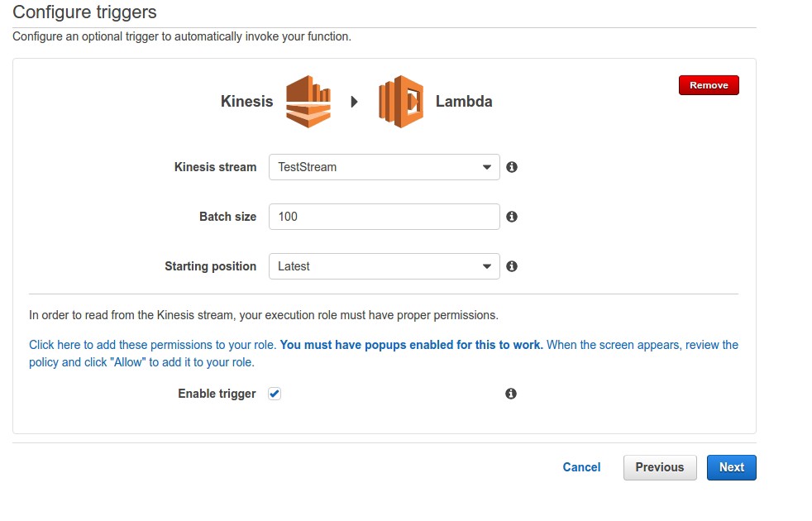The height and width of the screenshot is (521, 812).
Task: Open the add permissions to role link
Action: (x=153, y=345)
